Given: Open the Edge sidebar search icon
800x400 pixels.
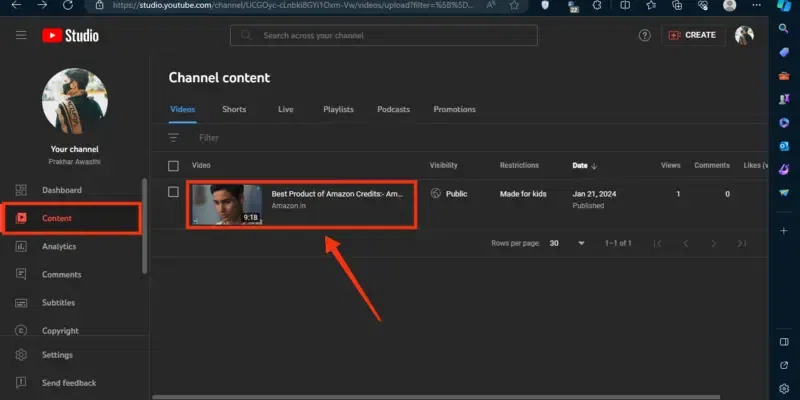Looking at the screenshot, I should 784,28.
